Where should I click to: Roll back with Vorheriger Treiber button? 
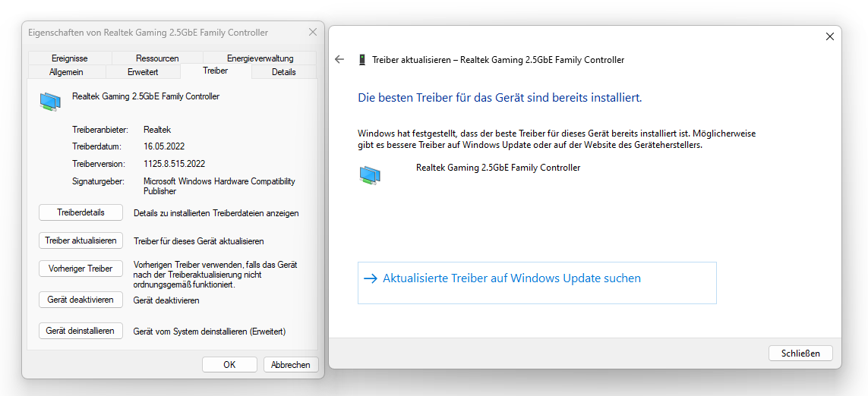[80, 269]
